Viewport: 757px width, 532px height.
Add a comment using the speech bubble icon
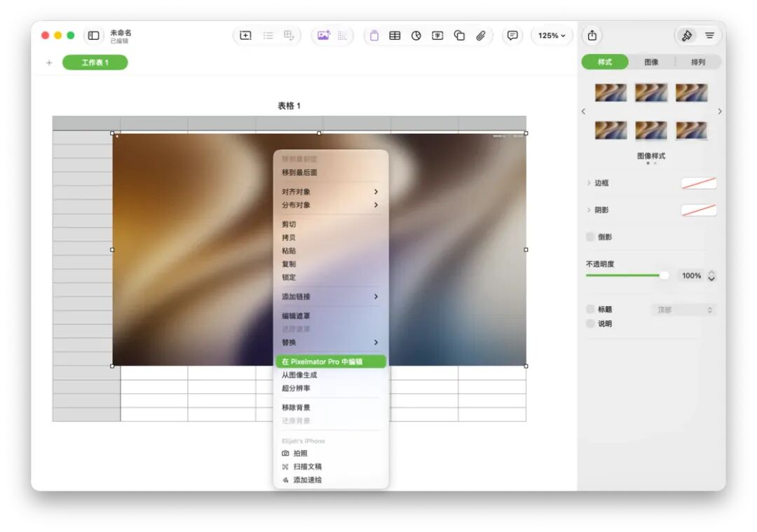(x=512, y=35)
